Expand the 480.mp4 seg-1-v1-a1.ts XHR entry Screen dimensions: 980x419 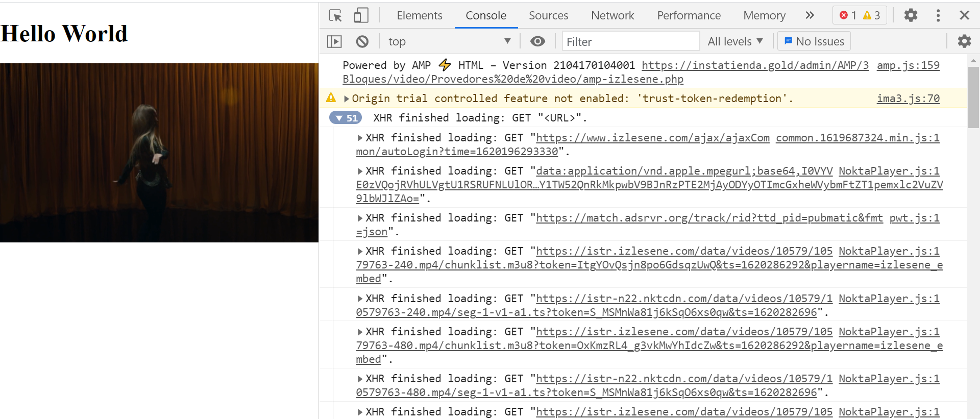pyautogui.click(x=360, y=379)
